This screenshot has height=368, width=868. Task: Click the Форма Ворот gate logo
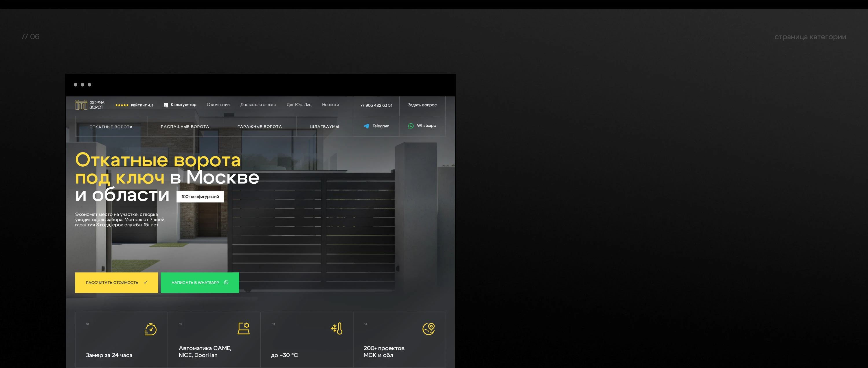point(81,105)
